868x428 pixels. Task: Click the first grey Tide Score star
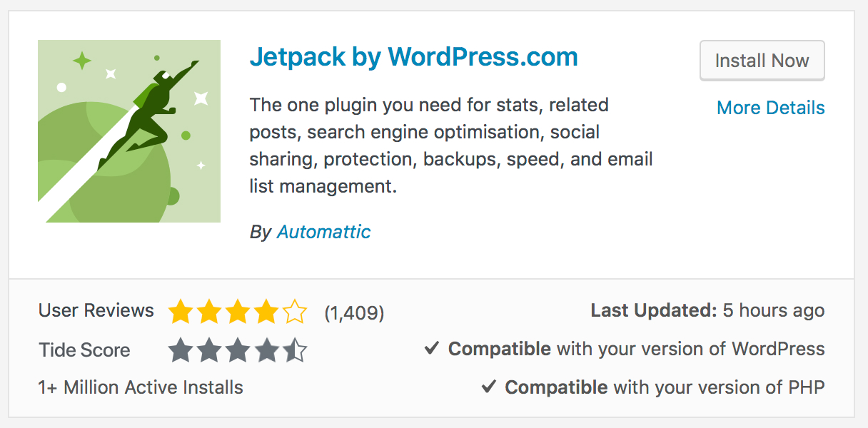pyautogui.click(x=181, y=350)
